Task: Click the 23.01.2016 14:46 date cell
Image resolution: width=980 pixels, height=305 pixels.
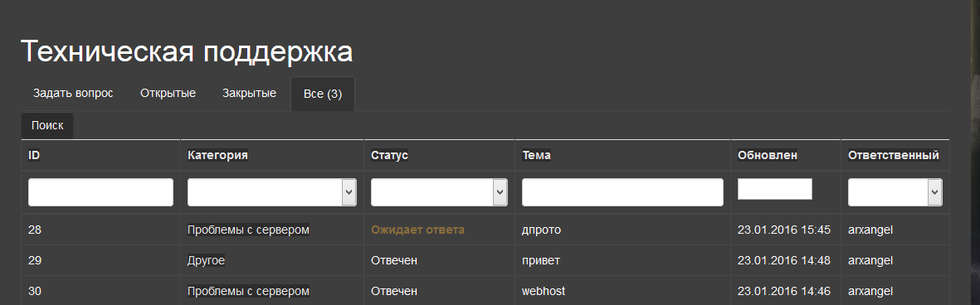Action: (x=783, y=291)
